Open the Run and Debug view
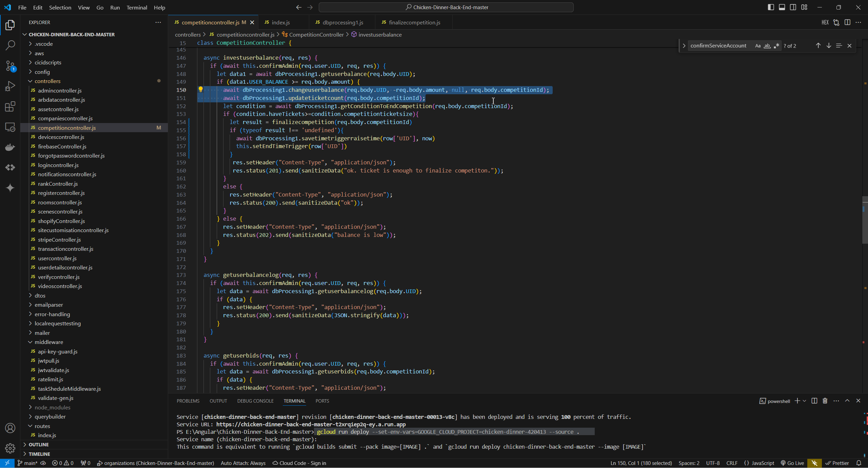Screen dimensions: 868x468 (x=10, y=86)
